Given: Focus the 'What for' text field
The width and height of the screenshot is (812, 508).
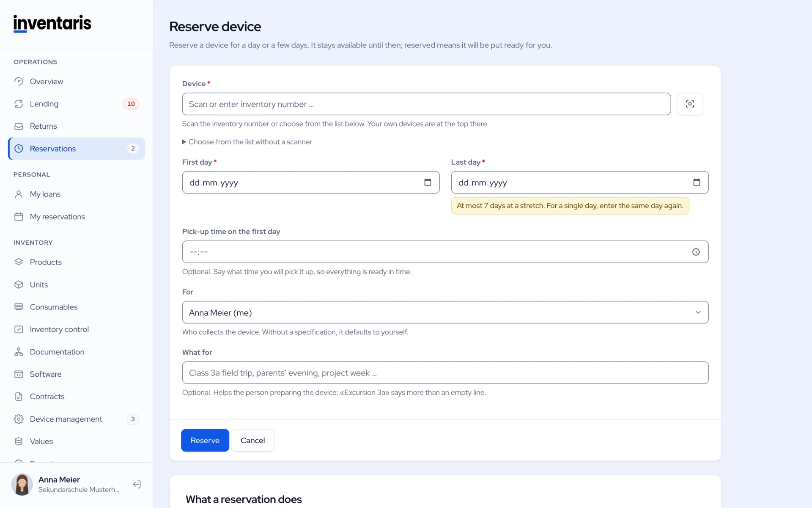Looking at the screenshot, I should [x=445, y=373].
